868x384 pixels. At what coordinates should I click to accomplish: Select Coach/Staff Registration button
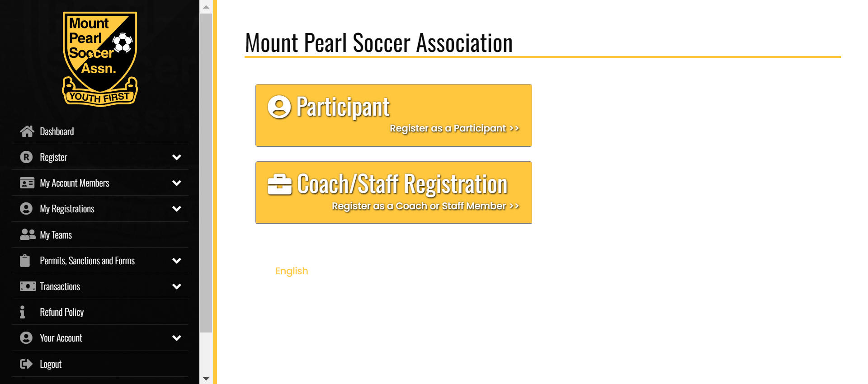click(x=393, y=192)
